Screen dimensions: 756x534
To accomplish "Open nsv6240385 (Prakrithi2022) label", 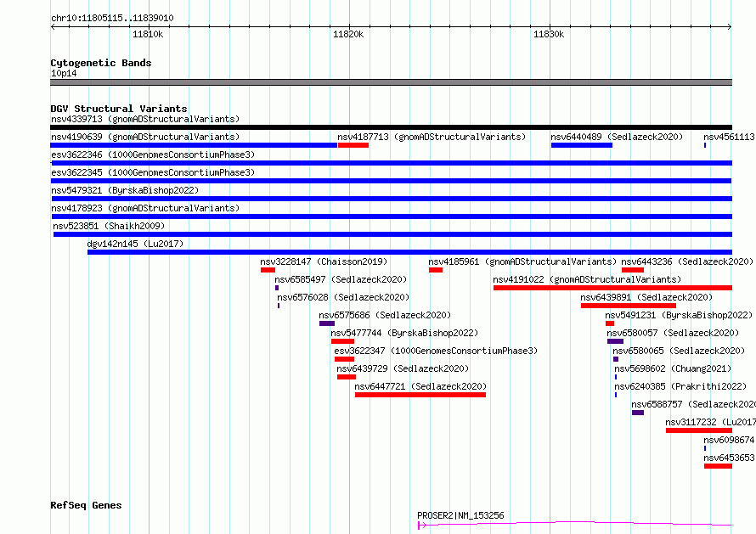I will pos(680,386).
